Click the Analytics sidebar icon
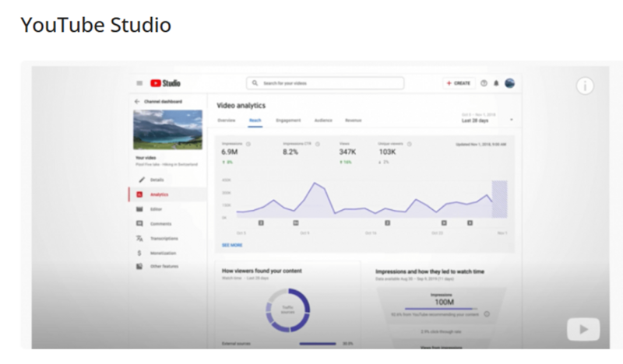623x364 pixels. point(139,194)
